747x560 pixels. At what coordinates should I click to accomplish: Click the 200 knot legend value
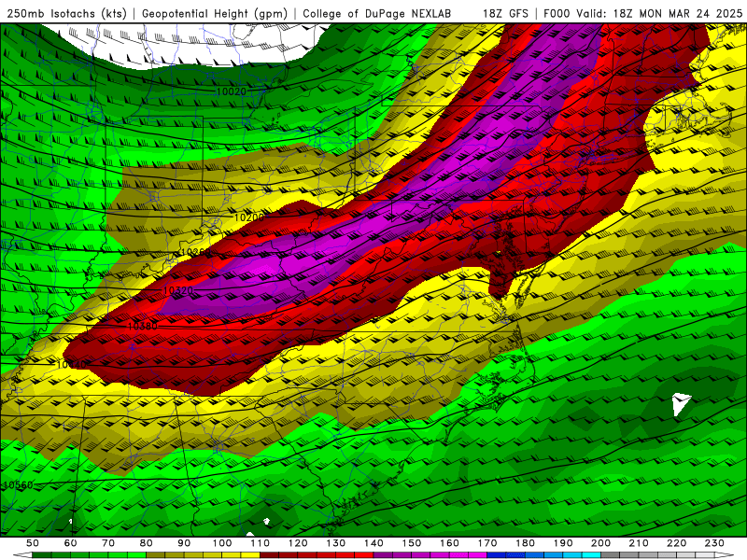[600, 543]
